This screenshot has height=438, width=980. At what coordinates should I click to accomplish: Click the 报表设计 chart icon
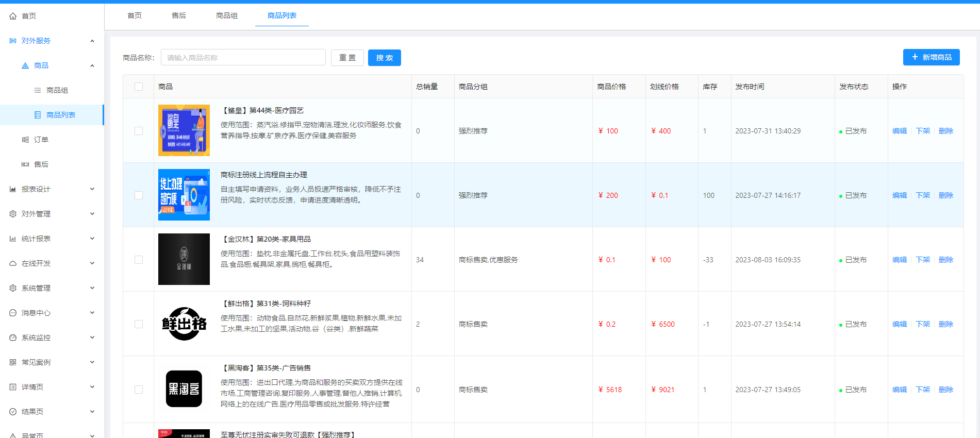(13, 189)
